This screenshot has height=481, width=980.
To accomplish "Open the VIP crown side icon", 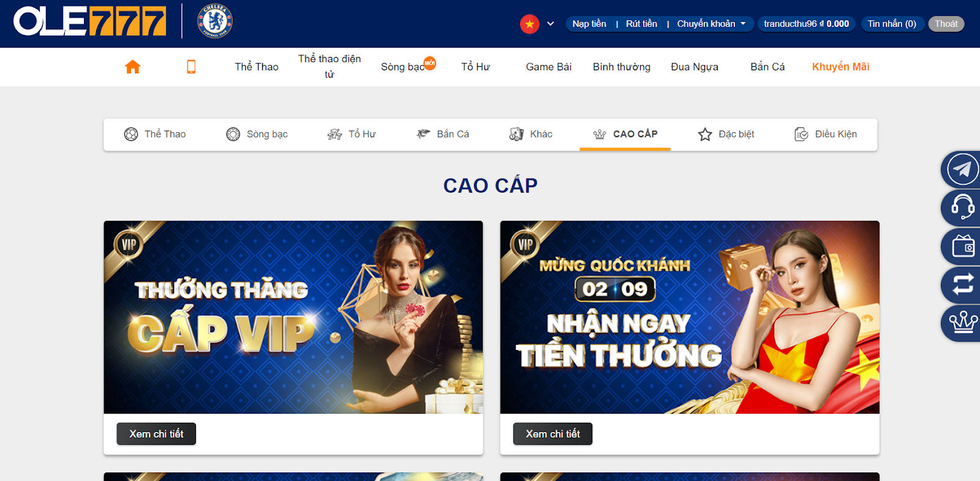I will [x=962, y=323].
